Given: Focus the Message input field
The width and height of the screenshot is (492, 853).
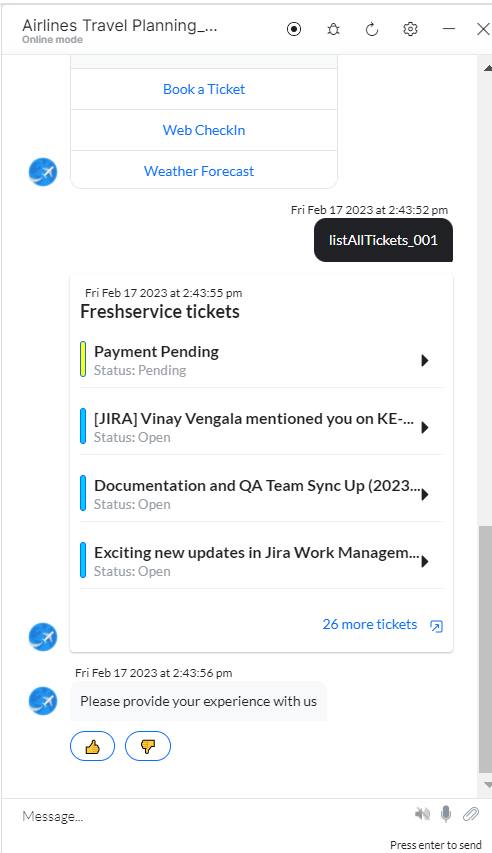Looking at the screenshot, I should [x=212, y=816].
